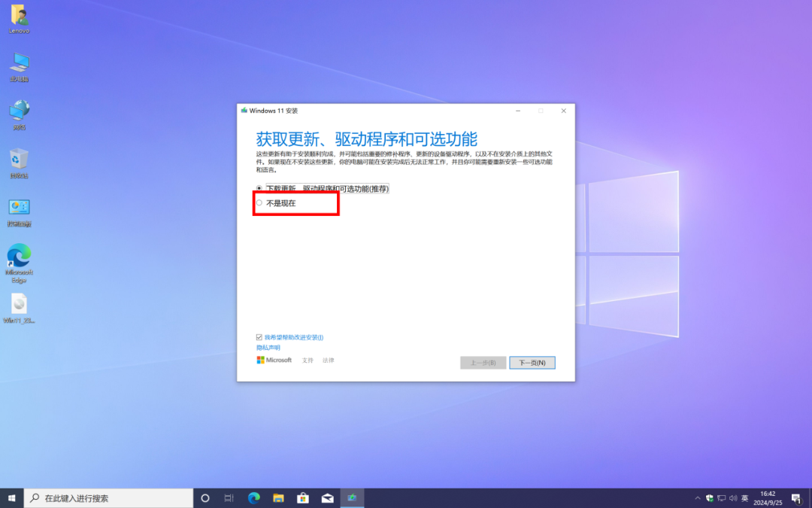Open the Windows Start menu
Screen dimensions: 812x508
[12, 498]
